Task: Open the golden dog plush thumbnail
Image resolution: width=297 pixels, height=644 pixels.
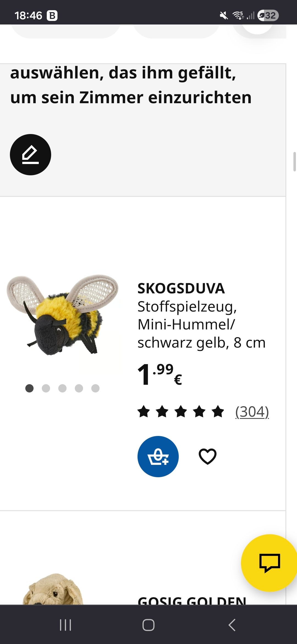Action: (x=53, y=590)
